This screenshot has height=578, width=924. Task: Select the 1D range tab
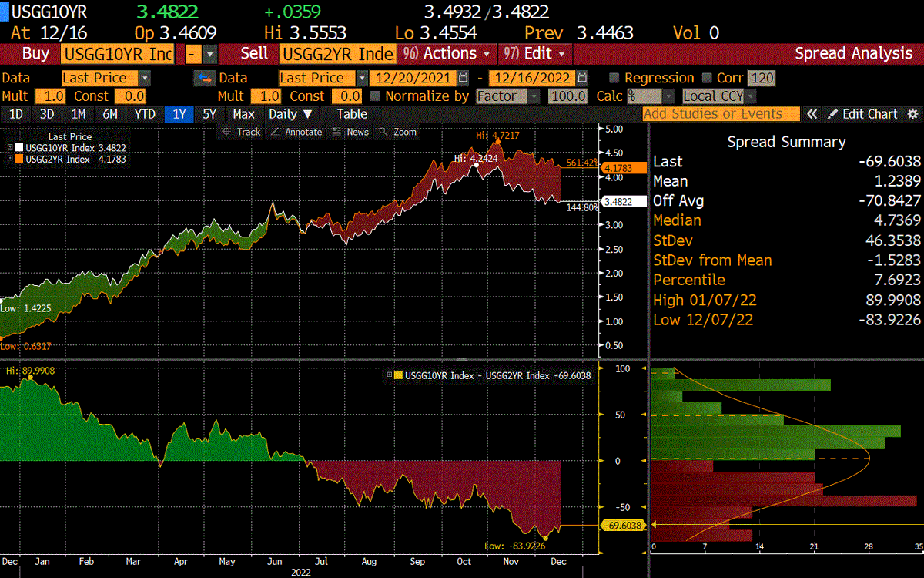(15, 113)
